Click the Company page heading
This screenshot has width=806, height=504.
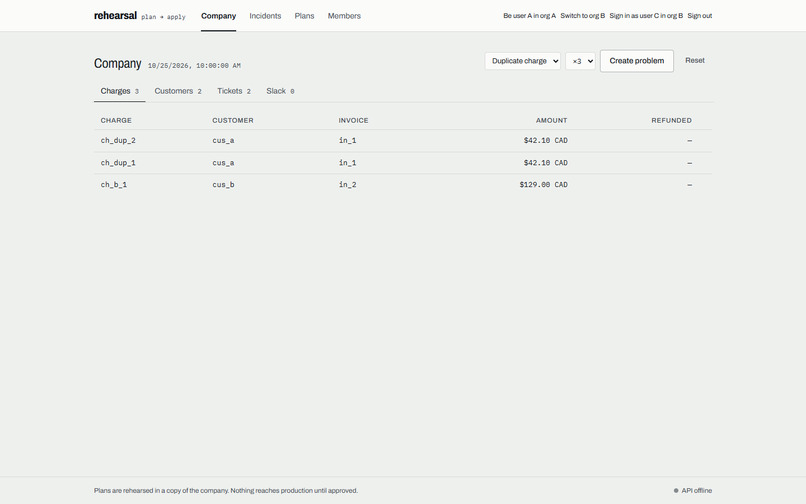pos(118,63)
